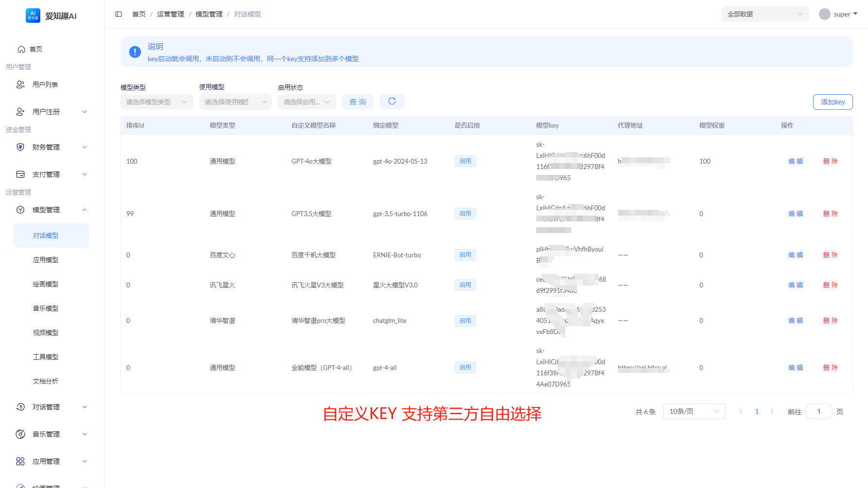This screenshot has width=868, height=488.
Task: Click the refresh icon button next to 查询
Action: point(392,101)
